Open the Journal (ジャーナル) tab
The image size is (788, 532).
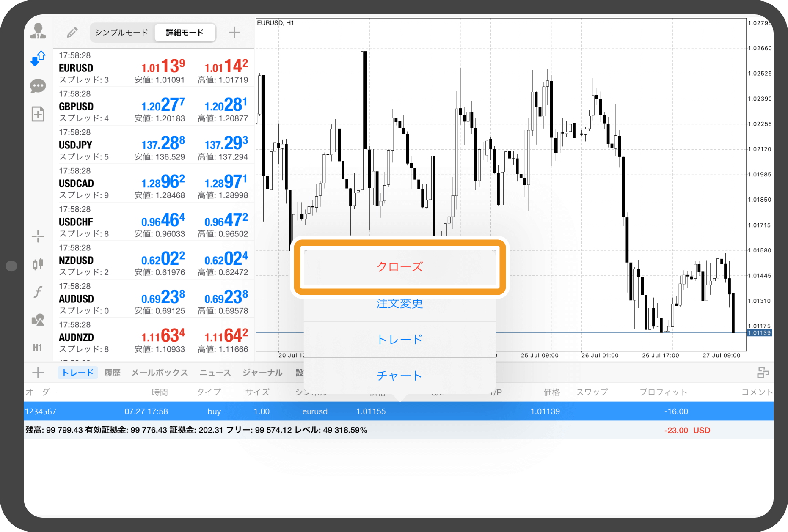coord(262,373)
